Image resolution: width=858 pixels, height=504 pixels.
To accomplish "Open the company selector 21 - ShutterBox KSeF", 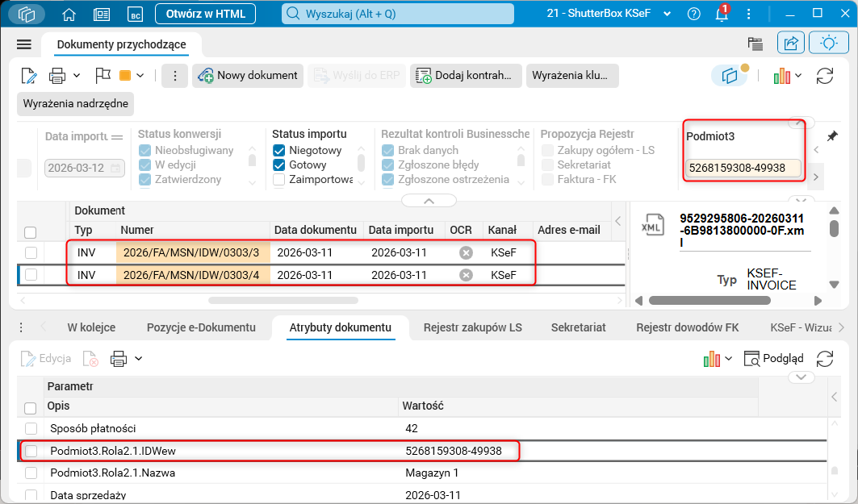I will tap(609, 14).
